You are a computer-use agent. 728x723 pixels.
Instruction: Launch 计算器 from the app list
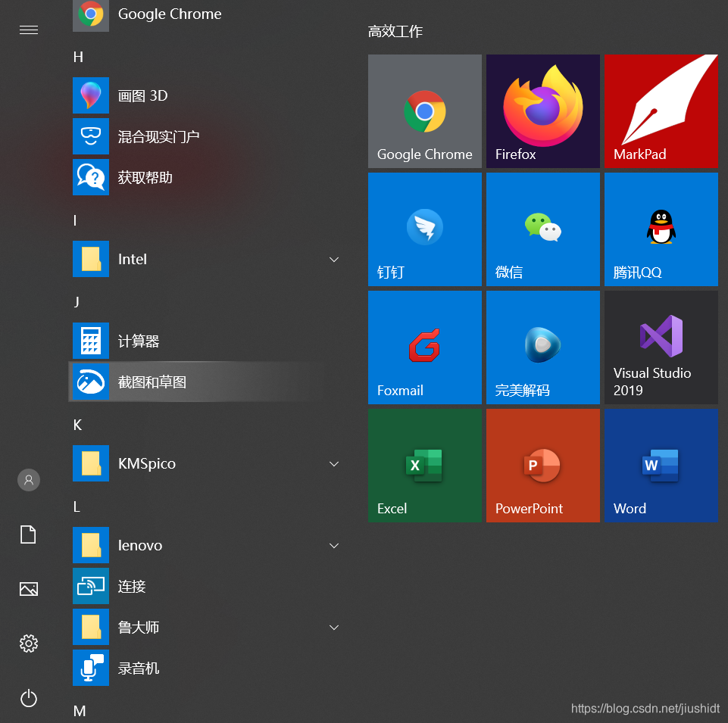coord(207,341)
